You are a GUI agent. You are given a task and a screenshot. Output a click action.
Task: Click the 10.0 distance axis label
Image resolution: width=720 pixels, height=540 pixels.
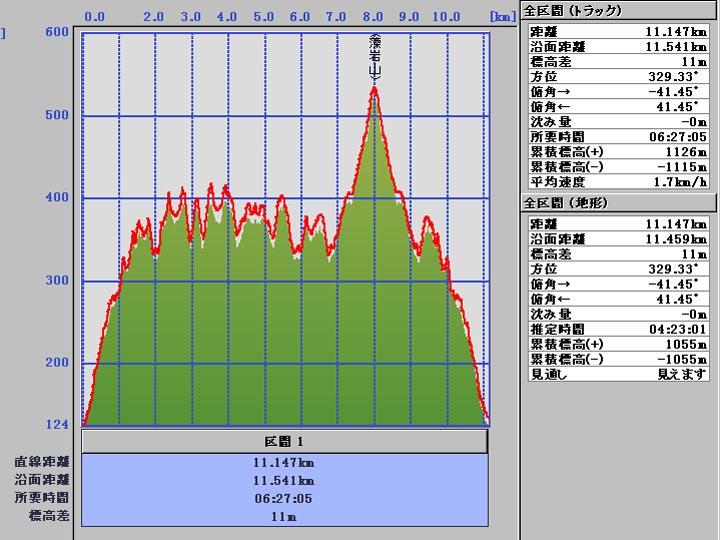tap(446, 16)
